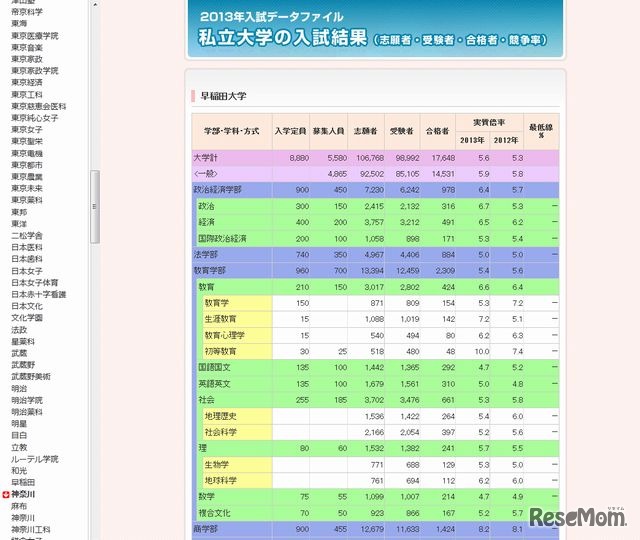The height and width of the screenshot is (540, 640).
Task: Click the 私立大学の入試結果 banner
Action: [x=375, y=29]
